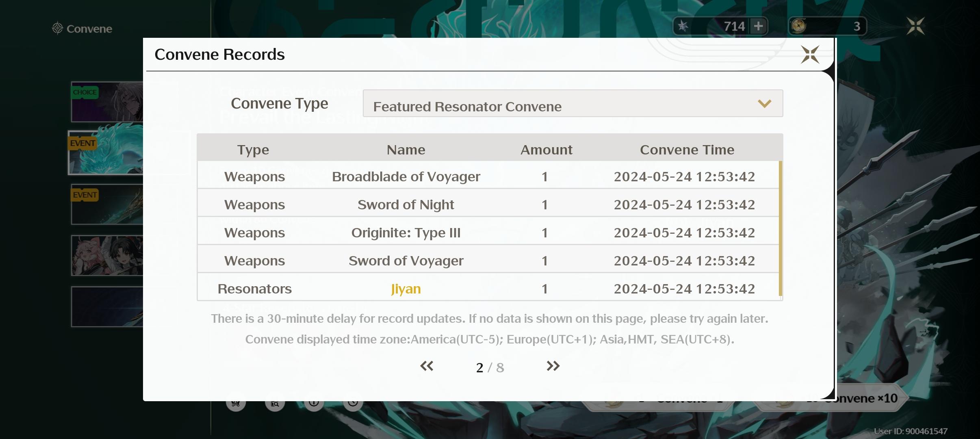Select the weapon EVENT banner
Screen dimensions: 980x439
tap(107, 204)
